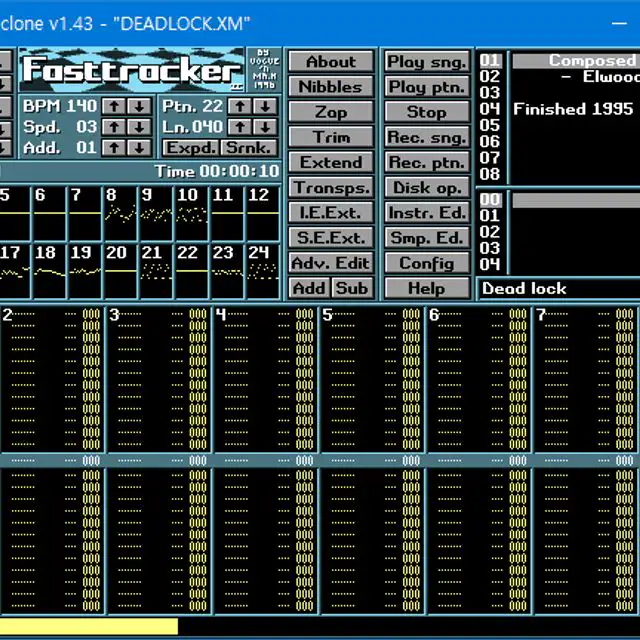Mute channel 6 scope
Screen dimensions: 640x640
pos(49,213)
